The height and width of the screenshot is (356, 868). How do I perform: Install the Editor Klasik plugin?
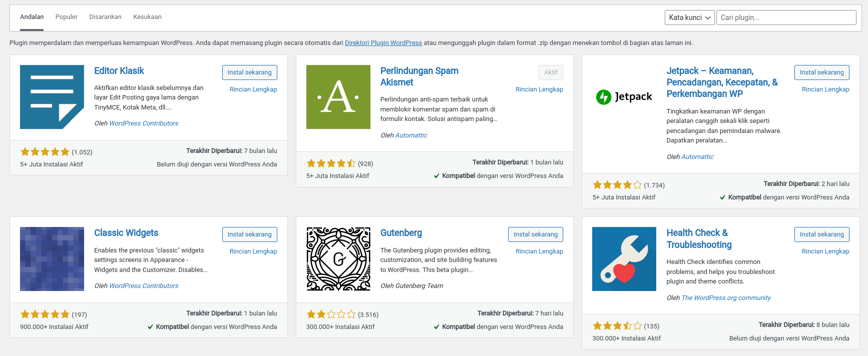tap(249, 72)
